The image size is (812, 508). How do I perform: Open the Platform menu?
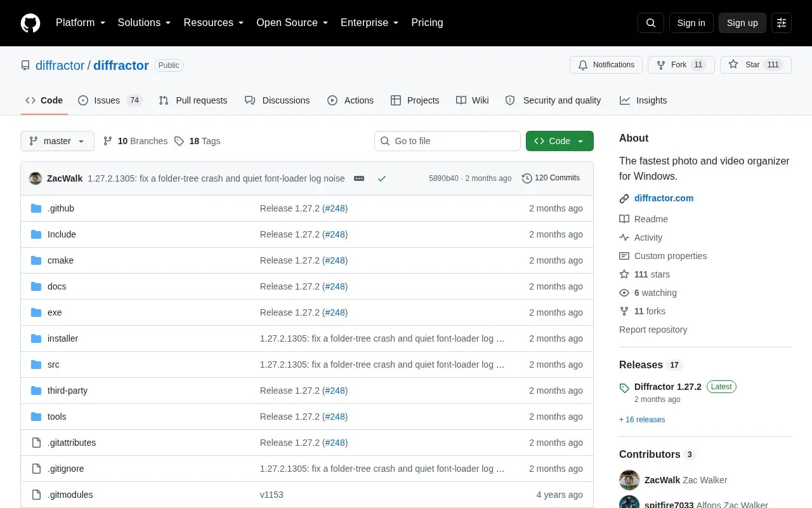tap(81, 23)
